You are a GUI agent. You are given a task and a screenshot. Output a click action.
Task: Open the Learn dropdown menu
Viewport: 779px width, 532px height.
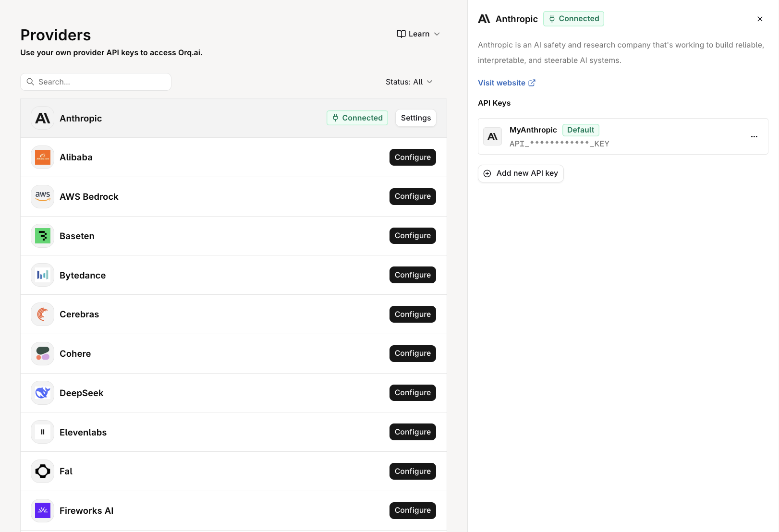pos(418,34)
